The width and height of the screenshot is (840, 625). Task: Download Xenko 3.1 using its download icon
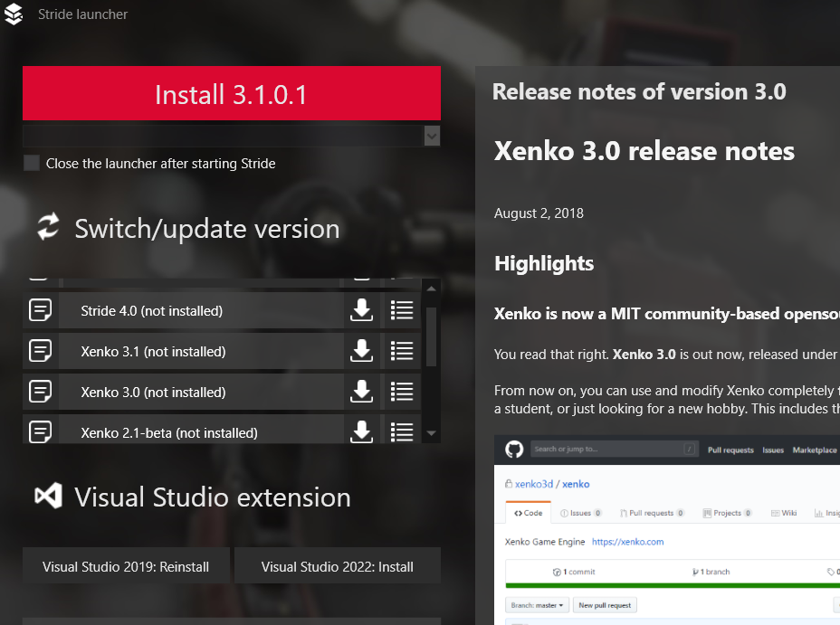(x=361, y=351)
